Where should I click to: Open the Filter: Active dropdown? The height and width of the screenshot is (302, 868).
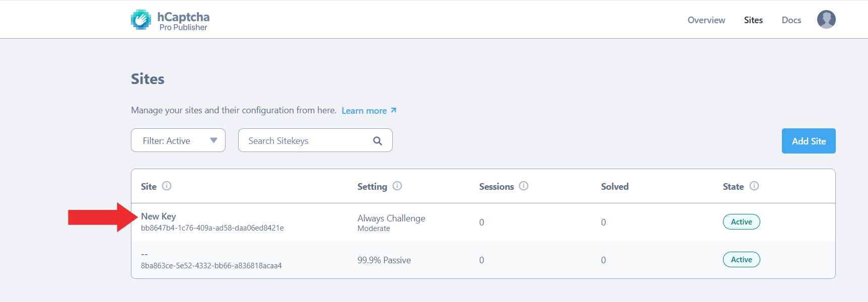coord(178,140)
